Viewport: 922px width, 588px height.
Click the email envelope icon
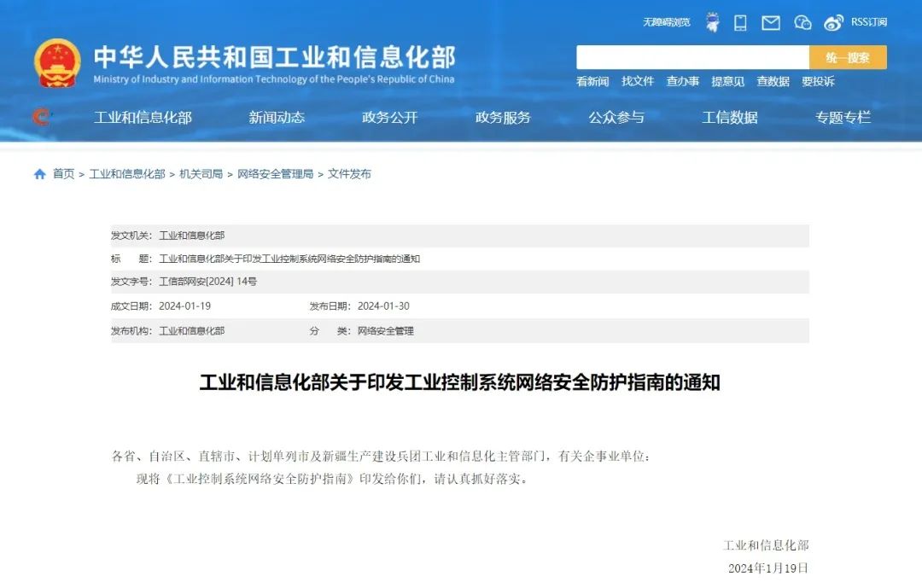click(x=771, y=23)
